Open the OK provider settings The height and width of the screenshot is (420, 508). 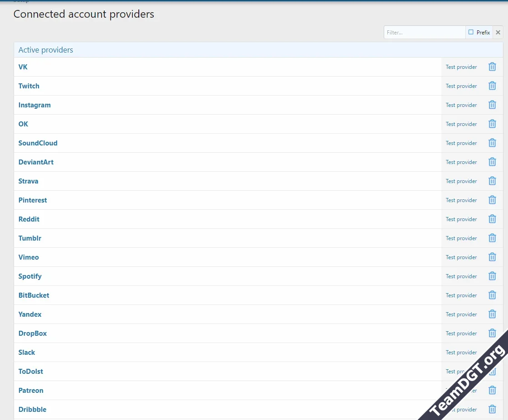coord(23,124)
